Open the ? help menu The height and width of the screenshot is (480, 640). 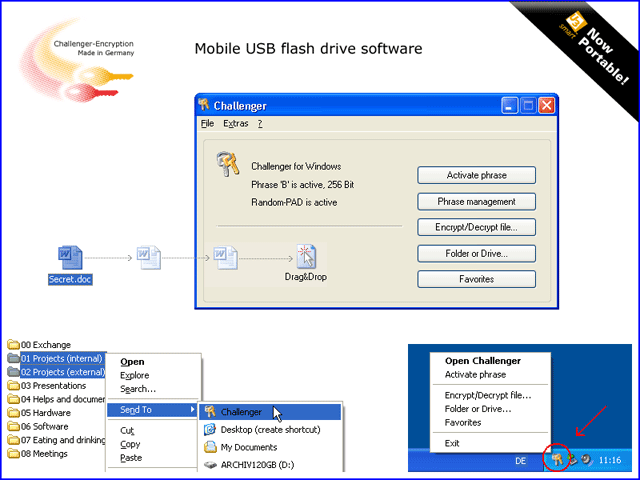coord(260,123)
